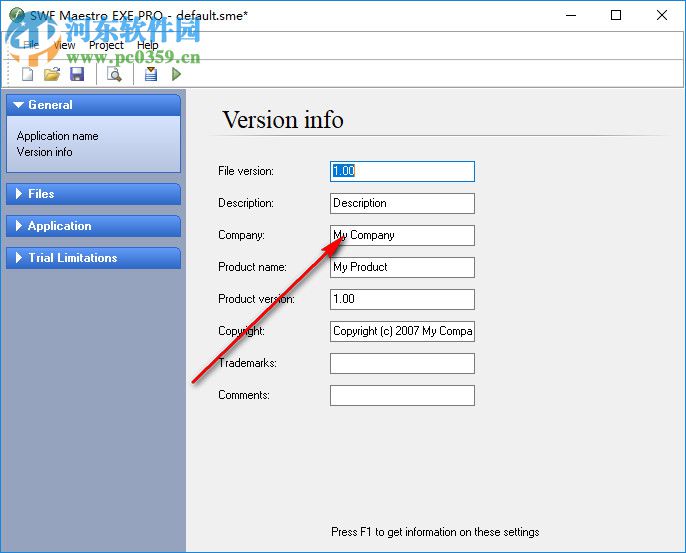Click the Product name input field
This screenshot has height=553, width=686.
pyautogui.click(x=402, y=267)
